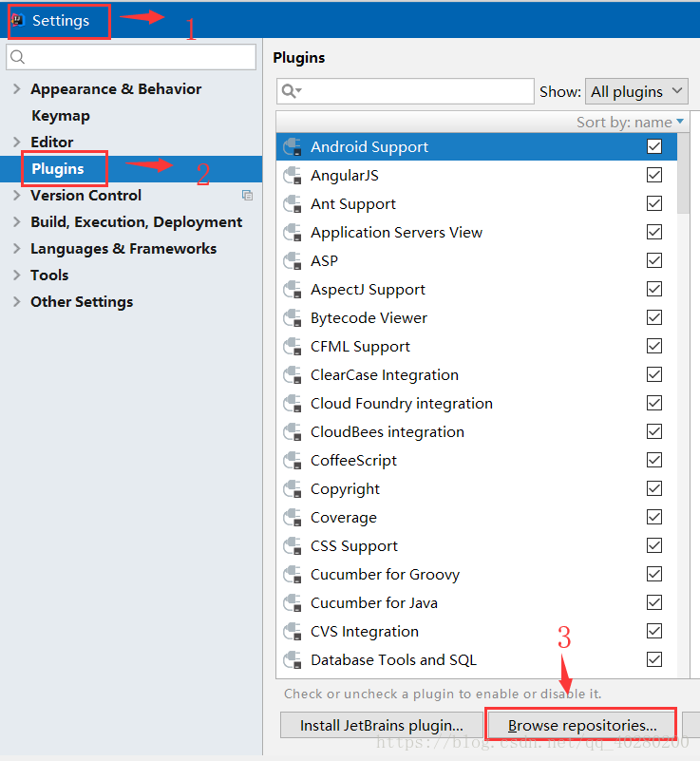Click the ClearCase Integration plugin icon
The height and width of the screenshot is (761, 700).
[293, 375]
